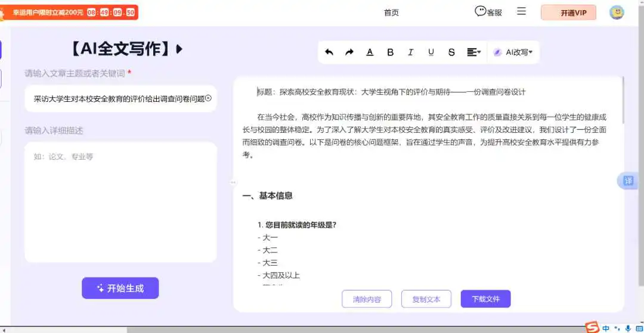
Task: Toggle Chinese input mode indicator
Action: [x=606, y=328]
